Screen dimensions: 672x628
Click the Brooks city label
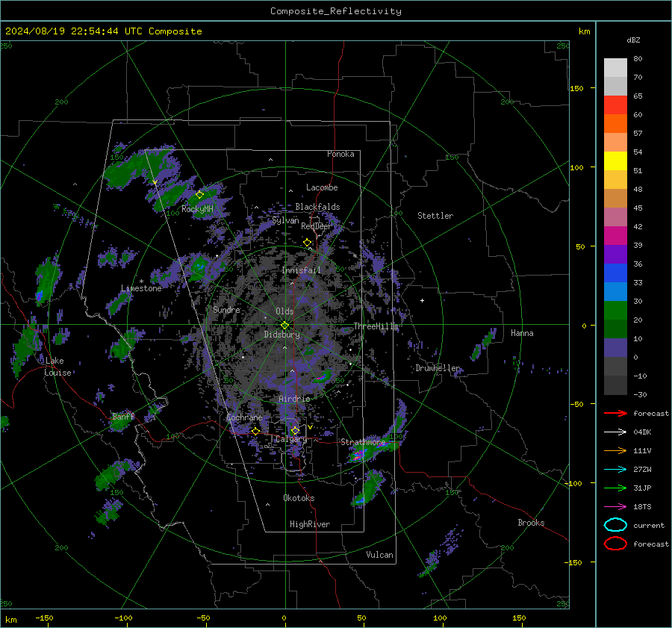click(x=531, y=523)
